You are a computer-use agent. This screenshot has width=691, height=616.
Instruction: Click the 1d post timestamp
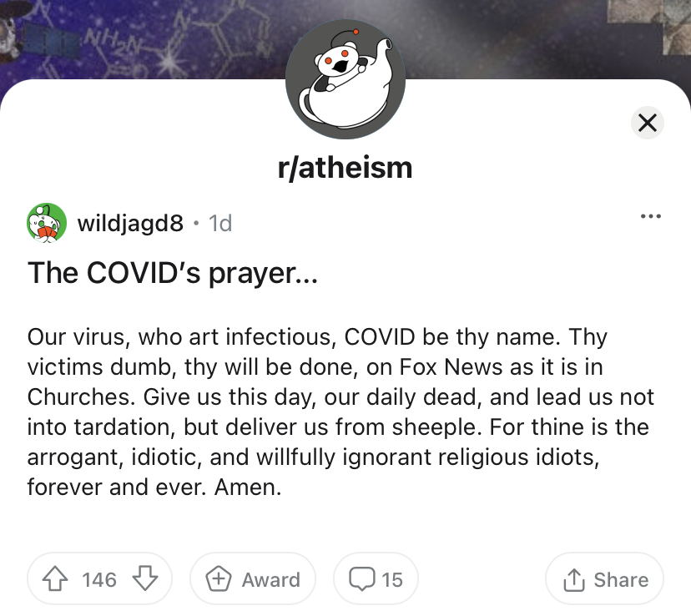tap(220, 223)
